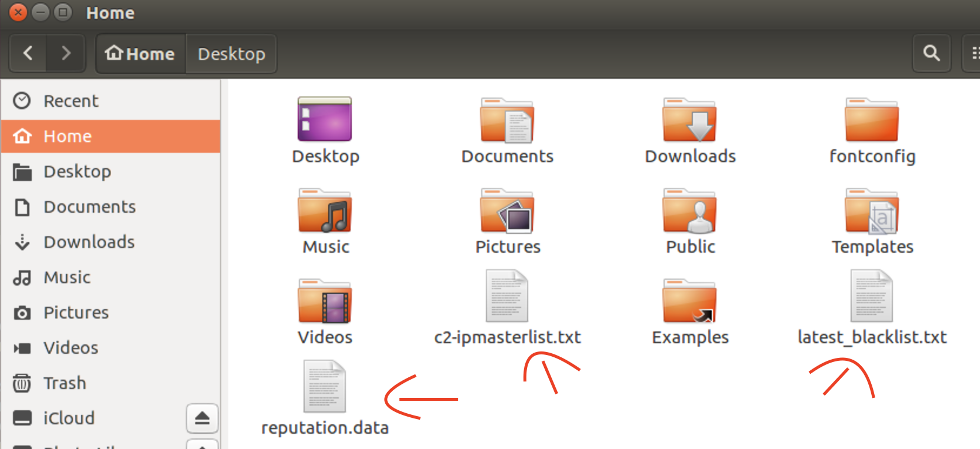Select the latest_blacklist.txt file
This screenshot has width=980, height=449.
[x=871, y=297]
